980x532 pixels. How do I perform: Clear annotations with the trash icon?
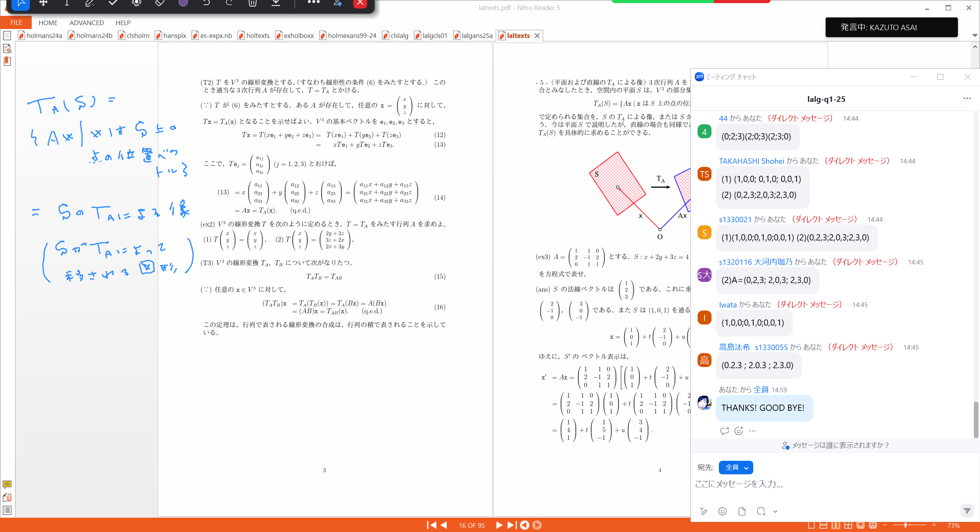(252, 3)
